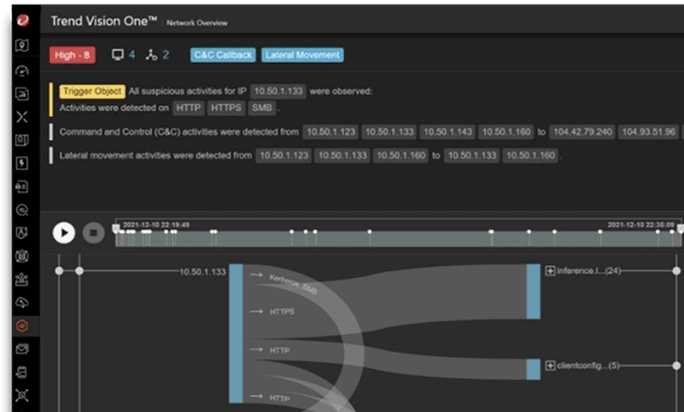Open the profile card sidebar icon below the X
This screenshot has width=684, height=412.
pyautogui.click(x=22, y=140)
